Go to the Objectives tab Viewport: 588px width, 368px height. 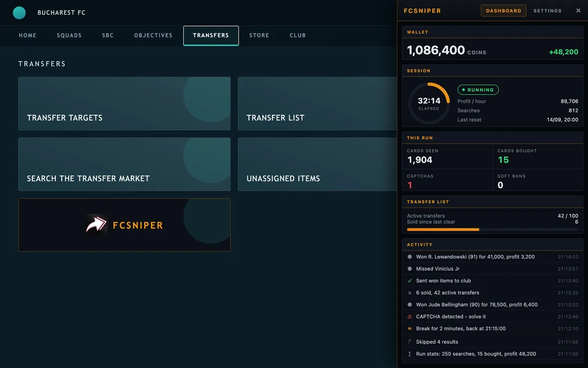coord(153,35)
